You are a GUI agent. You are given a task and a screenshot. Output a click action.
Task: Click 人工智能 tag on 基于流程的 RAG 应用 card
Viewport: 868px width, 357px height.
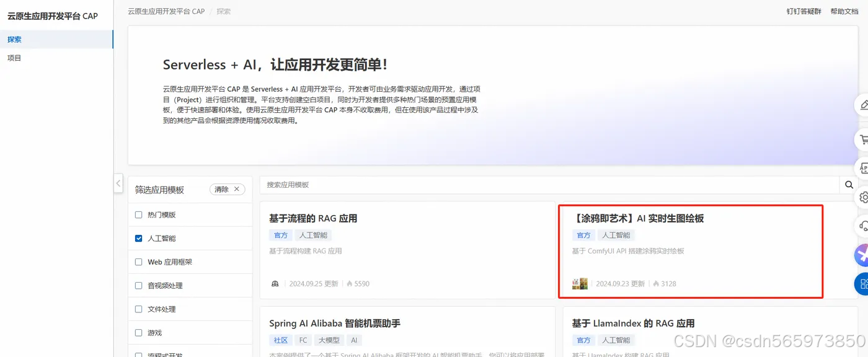(x=313, y=235)
